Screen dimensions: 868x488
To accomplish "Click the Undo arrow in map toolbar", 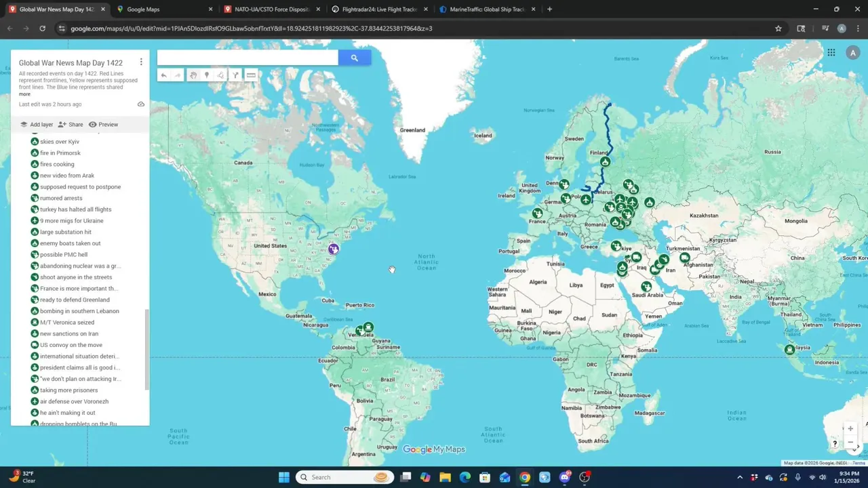I will [163, 75].
